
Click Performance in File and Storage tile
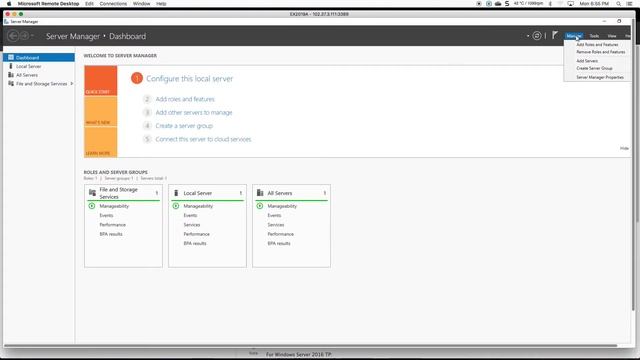coord(113,225)
